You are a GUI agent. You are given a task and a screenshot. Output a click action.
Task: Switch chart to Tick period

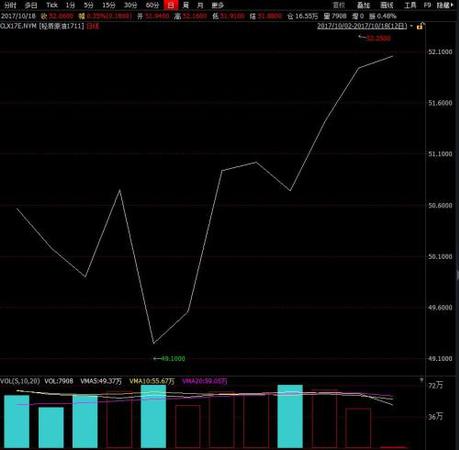point(52,5)
